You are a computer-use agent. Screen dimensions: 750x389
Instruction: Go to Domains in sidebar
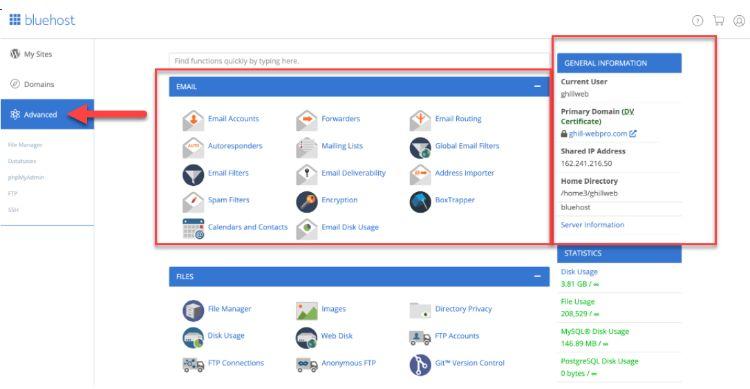click(x=33, y=84)
